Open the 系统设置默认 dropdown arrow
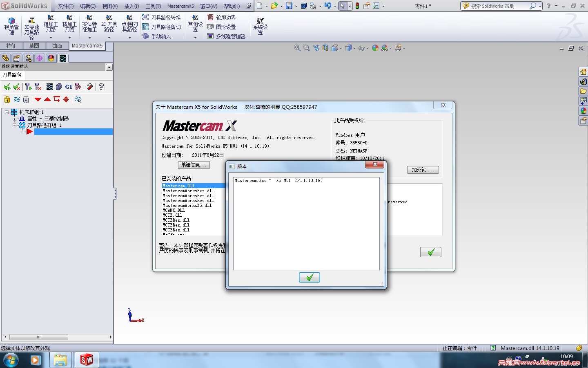Image resolution: width=588 pixels, height=368 pixels. [109, 67]
